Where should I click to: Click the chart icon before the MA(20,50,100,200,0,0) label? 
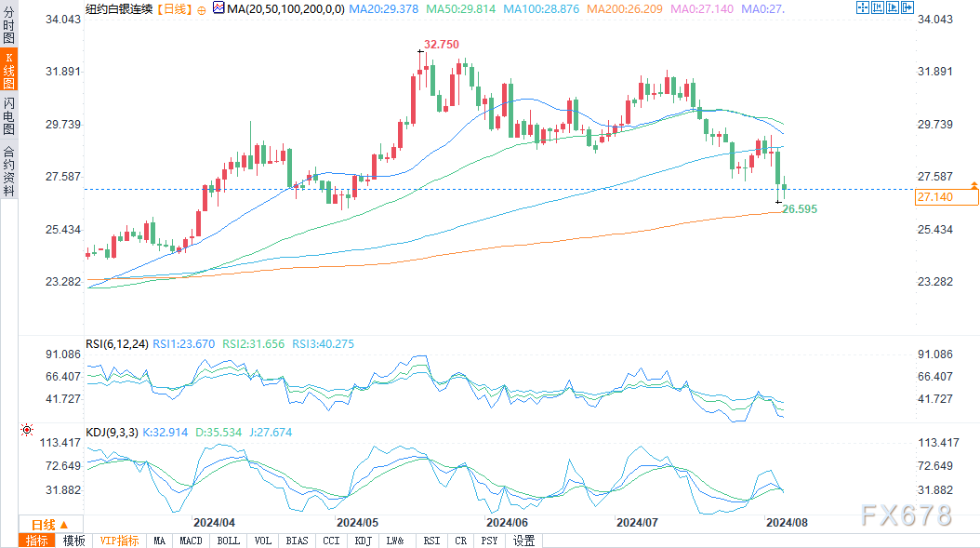(x=219, y=8)
